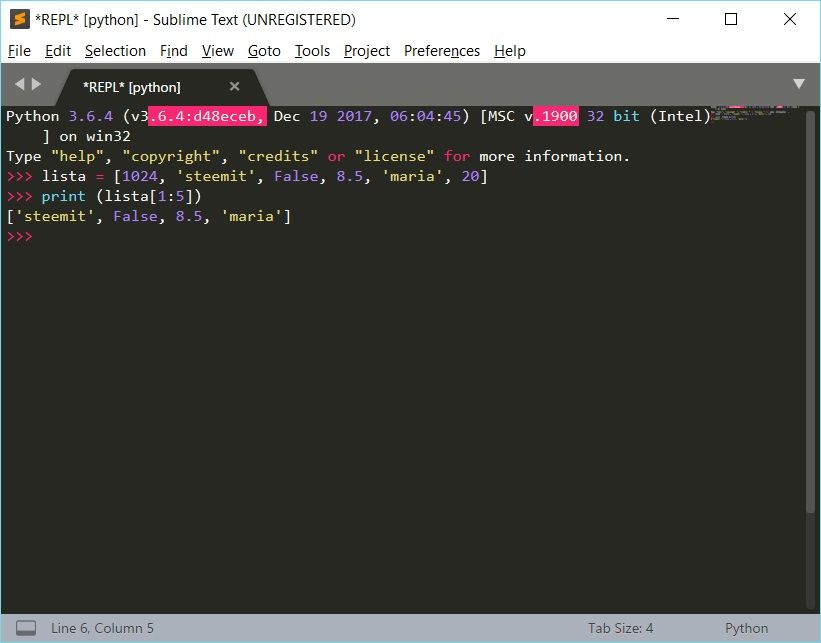Toggle the side bar using status bar icon
The image size is (821, 643).
(x=26, y=628)
